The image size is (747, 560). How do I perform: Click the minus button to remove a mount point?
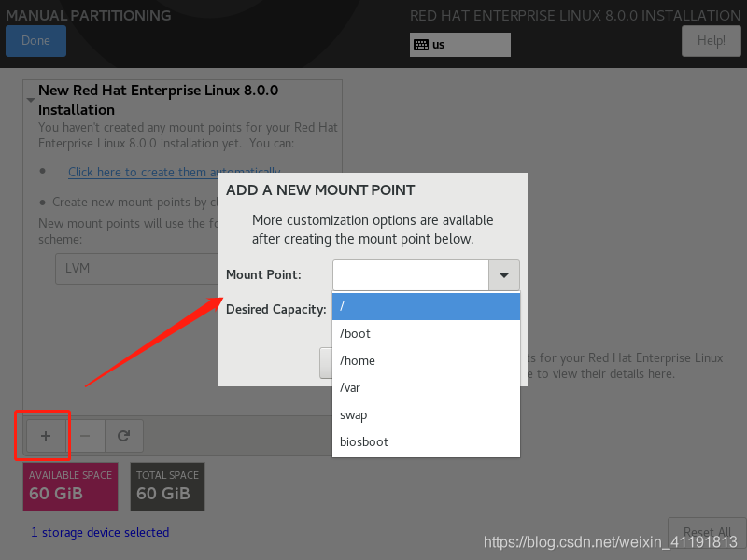pyautogui.click(x=85, y=436)
